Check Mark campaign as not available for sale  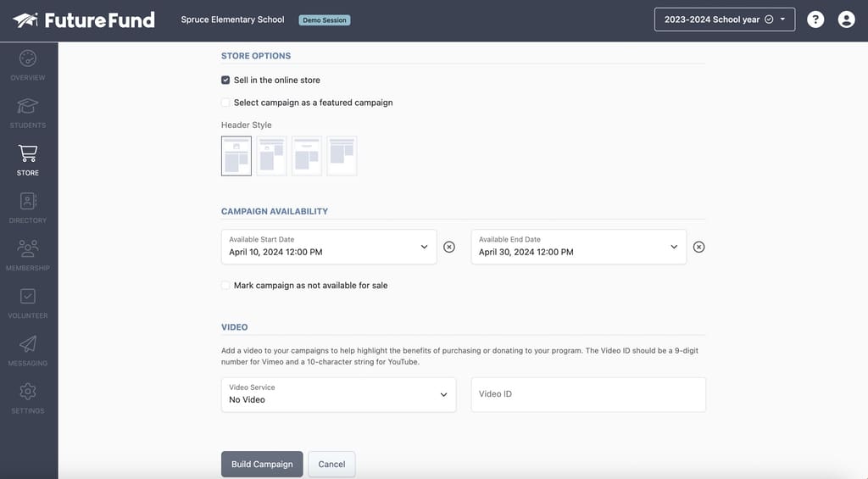point(225,286)
